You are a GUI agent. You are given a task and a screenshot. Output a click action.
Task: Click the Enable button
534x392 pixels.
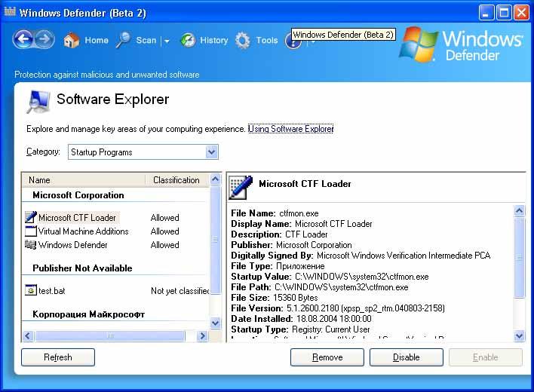pyautogui.click(x=485, y=357)
